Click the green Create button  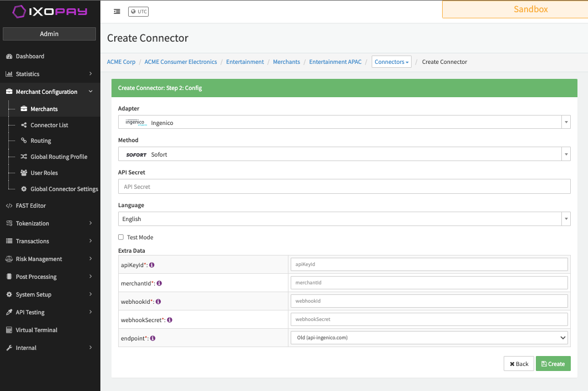(x=552, y=364)
